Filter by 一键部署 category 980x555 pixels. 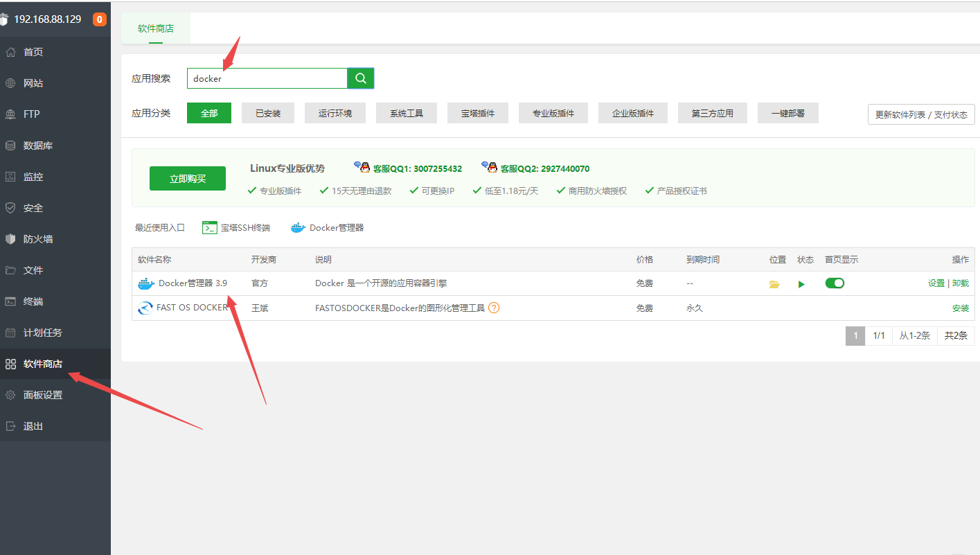pos(788,113)
